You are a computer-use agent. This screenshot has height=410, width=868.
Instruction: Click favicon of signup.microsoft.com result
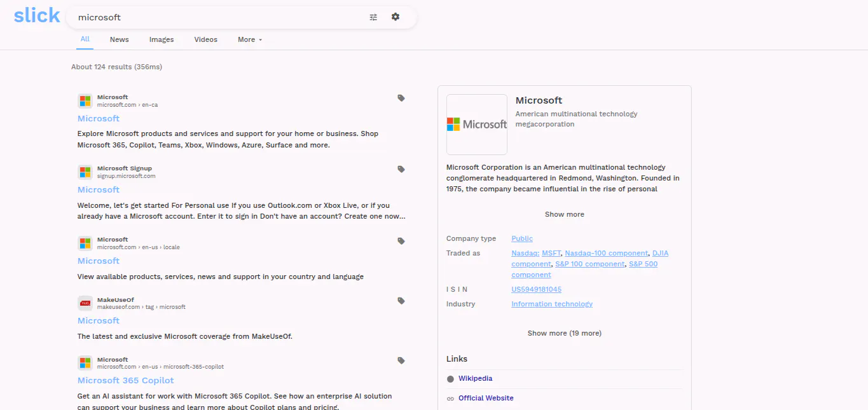85,172
